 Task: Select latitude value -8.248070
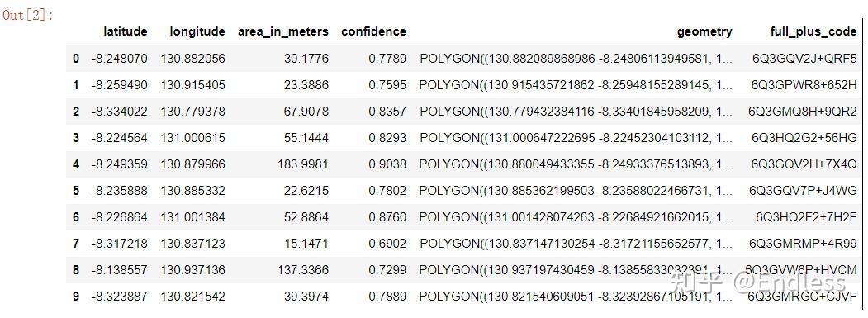click(x=120, y=58)
